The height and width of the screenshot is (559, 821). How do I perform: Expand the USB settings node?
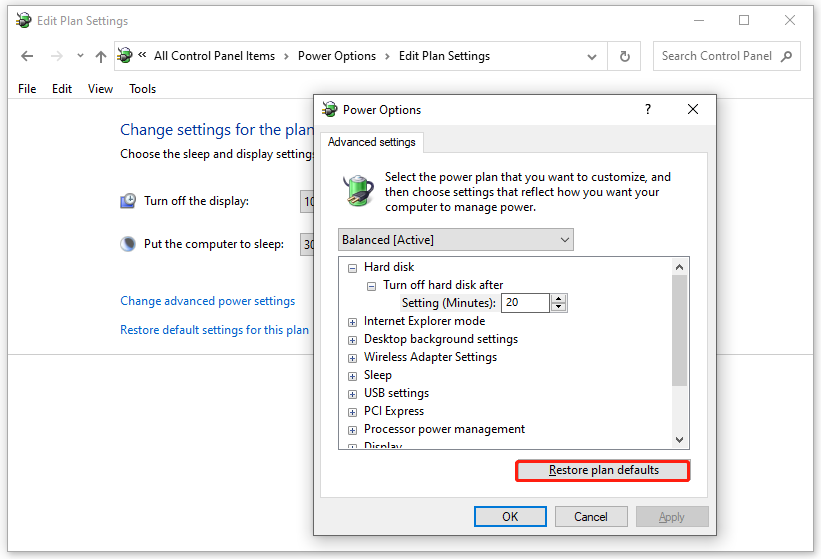(x=352, y=394)
